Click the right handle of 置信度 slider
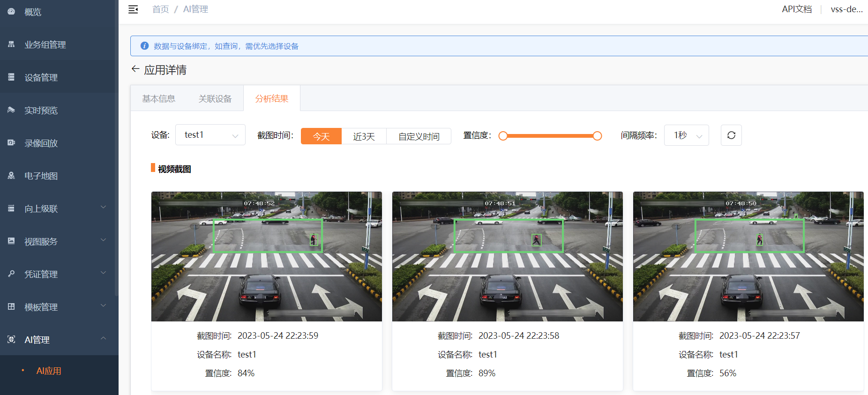This screenshot has height=395, width=868. 597,136
